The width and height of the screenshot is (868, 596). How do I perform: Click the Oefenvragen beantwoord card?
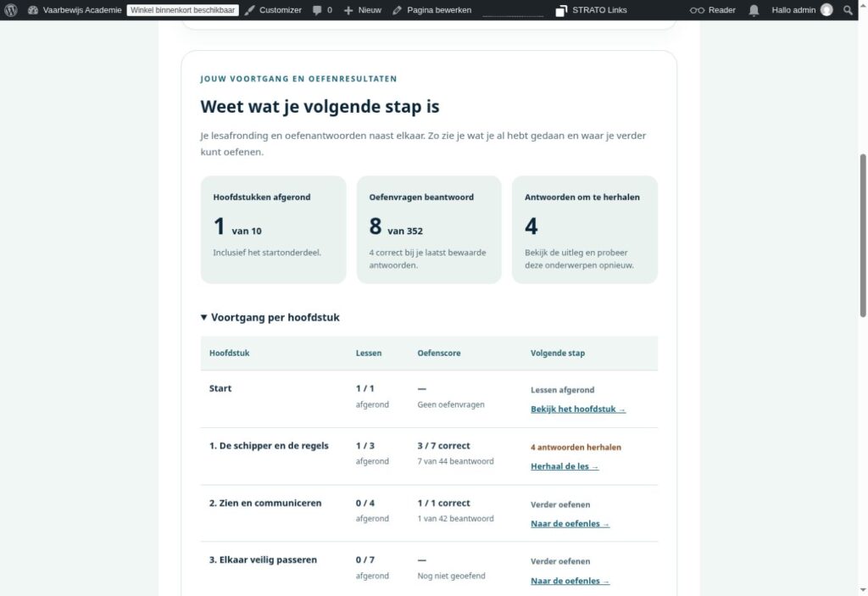[x=429, y=230]
